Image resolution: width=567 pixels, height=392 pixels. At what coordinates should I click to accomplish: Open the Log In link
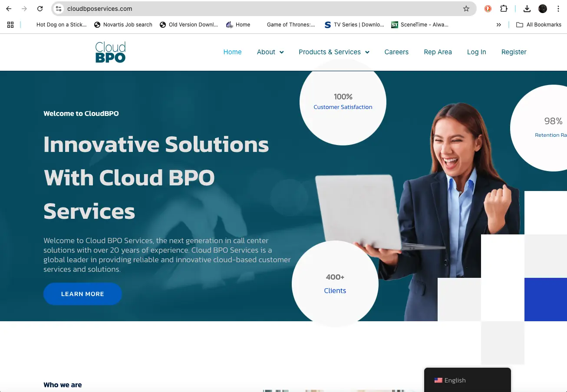(476, 52)
